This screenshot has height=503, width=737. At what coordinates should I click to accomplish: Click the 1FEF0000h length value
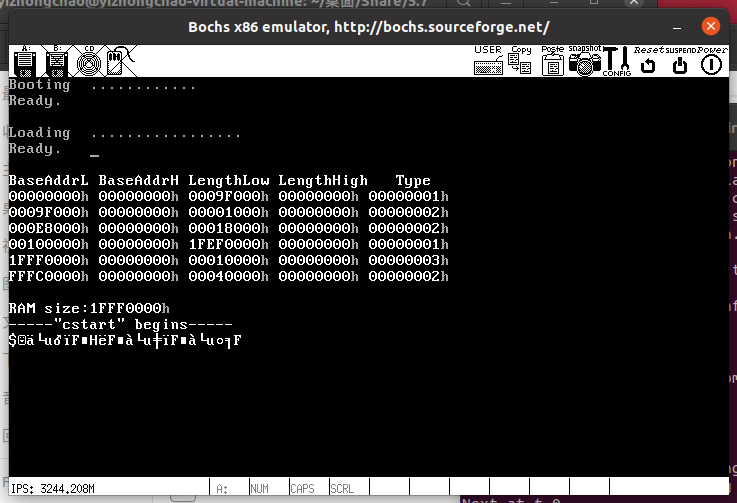(x=228, y=244)
